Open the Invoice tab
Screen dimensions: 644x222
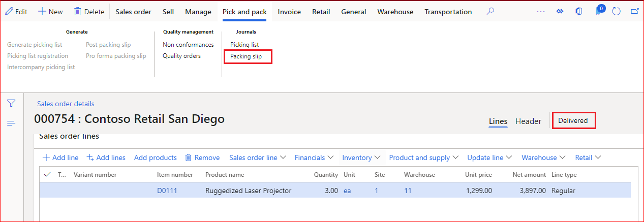(289, 12)
